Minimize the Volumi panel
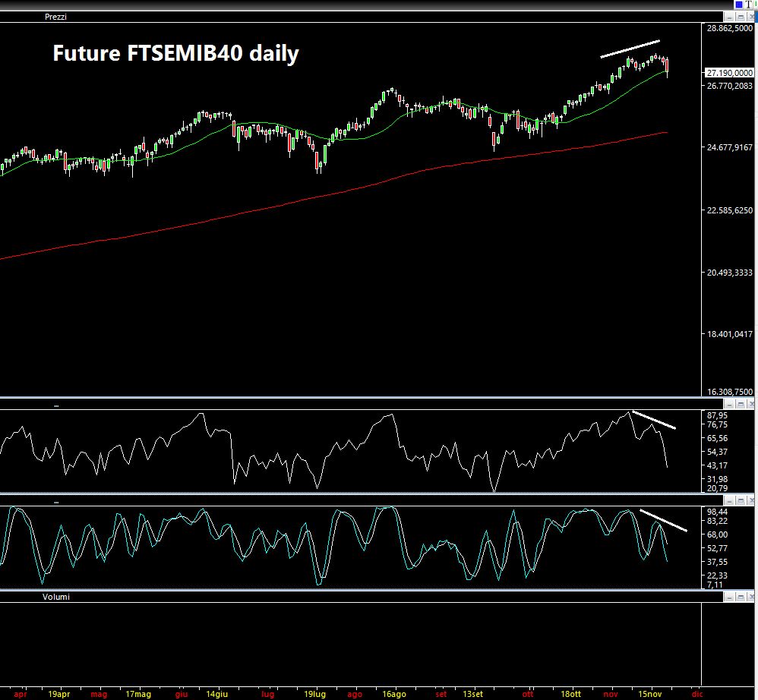The image size is (758, 700). tap(729, 597)
